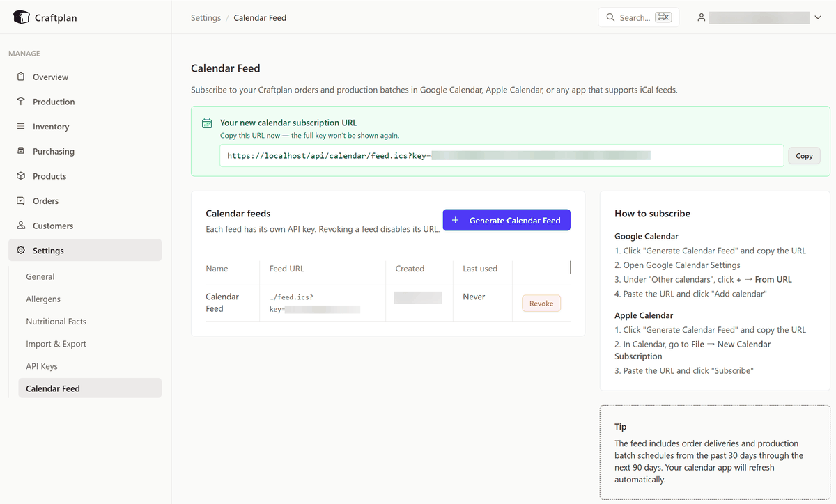Viewport: 836px width, 504px height.
Task: Go to Allergens settings
Action: tap(43, 299)
